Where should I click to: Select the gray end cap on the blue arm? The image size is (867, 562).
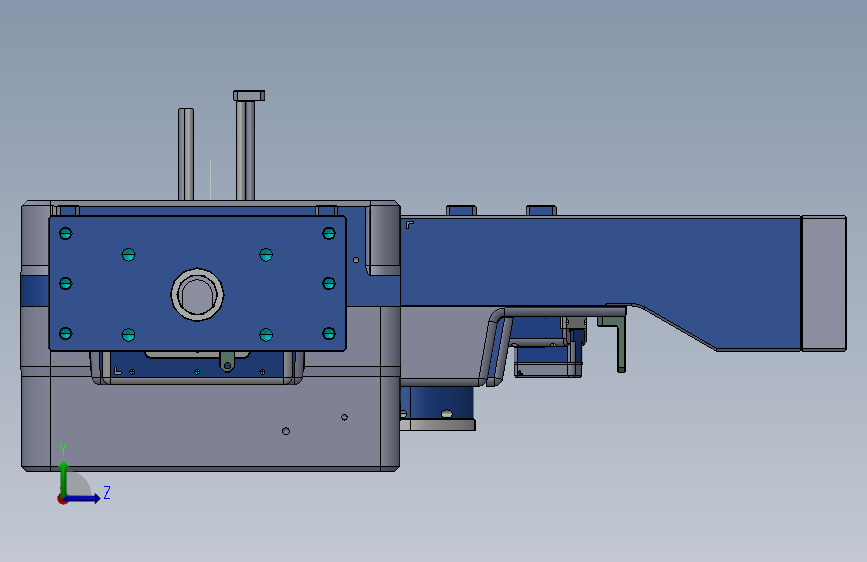(824, 283)
